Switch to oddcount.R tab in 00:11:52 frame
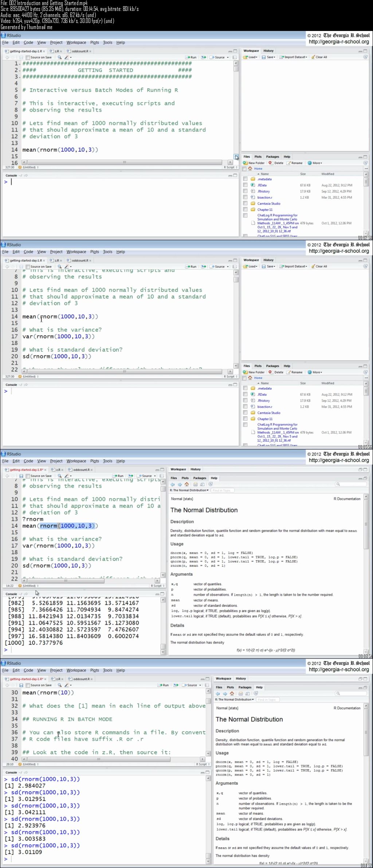 (x=81, y=679)
